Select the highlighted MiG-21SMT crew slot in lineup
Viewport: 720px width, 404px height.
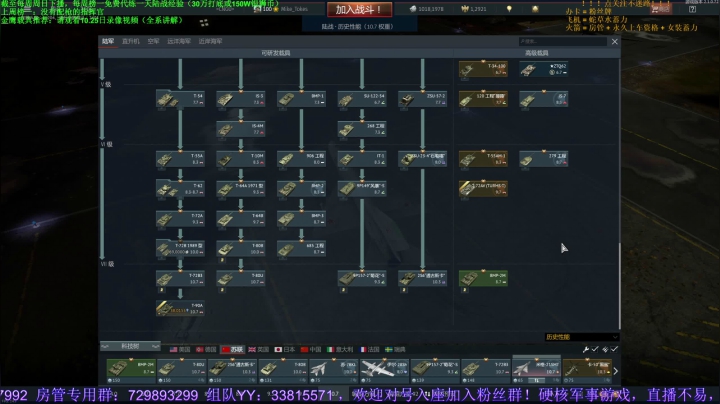(x=536, y=369)
